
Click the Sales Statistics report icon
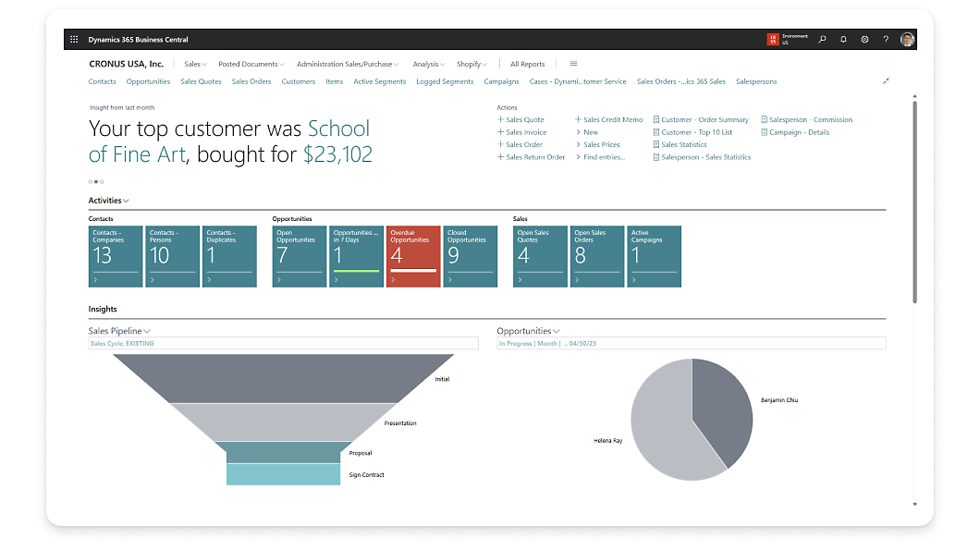pyautogui.click(x=656, y=144)
